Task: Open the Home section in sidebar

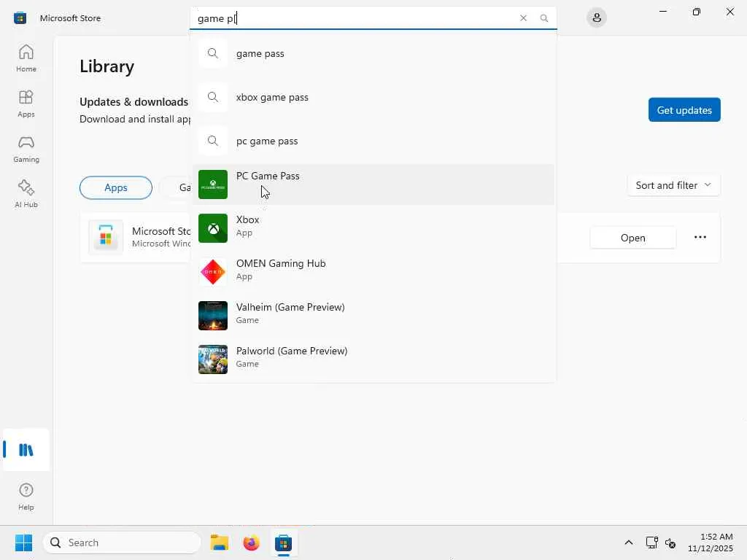Action: click(26, 58)
